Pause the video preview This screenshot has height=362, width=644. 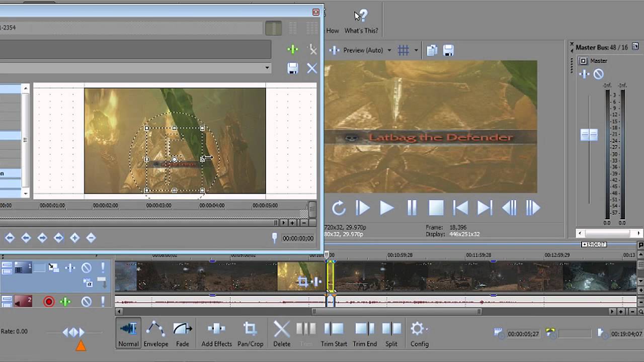[412, 208]
